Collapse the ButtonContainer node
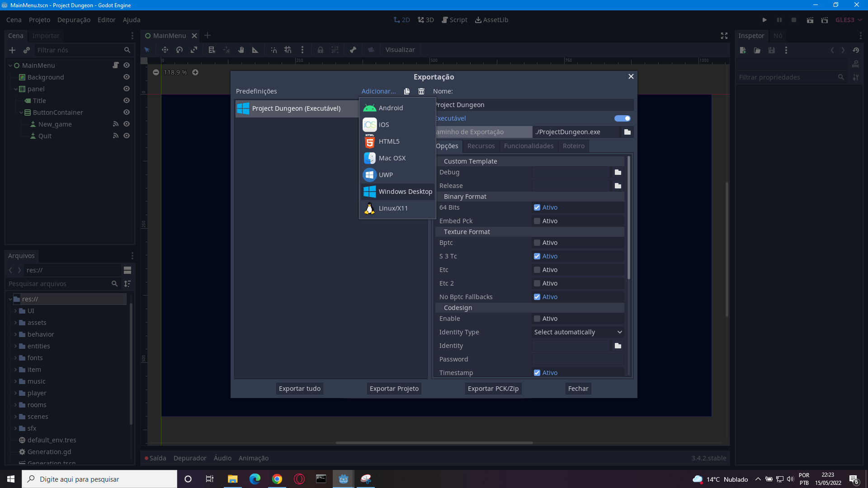The image size is (868, 488). tap(21, 113)
